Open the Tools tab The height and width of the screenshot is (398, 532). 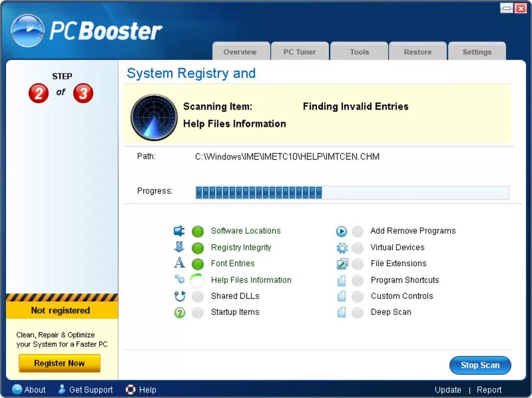pos(359,51)
